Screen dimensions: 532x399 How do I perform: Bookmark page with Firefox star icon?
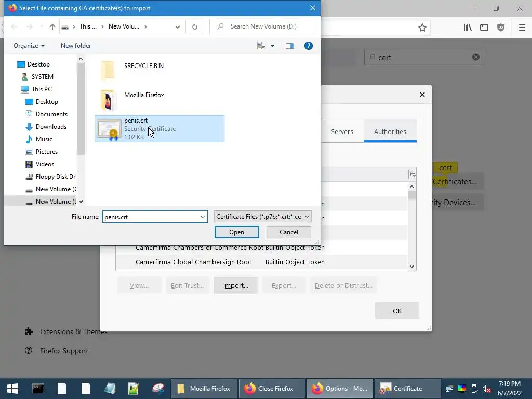[x=422, y=28]
